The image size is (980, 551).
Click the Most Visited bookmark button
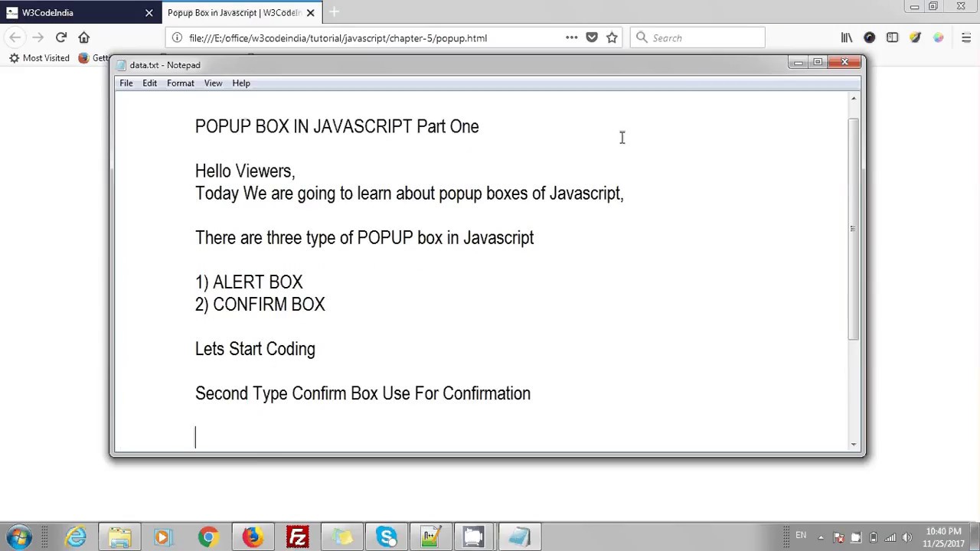point(40,57)
